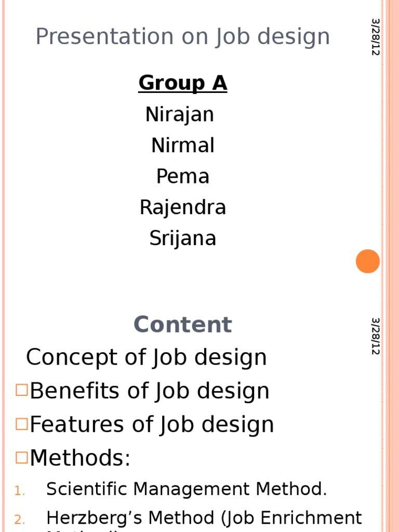Click the Content heading
The image size is (399, 532).
click(182, 325)
